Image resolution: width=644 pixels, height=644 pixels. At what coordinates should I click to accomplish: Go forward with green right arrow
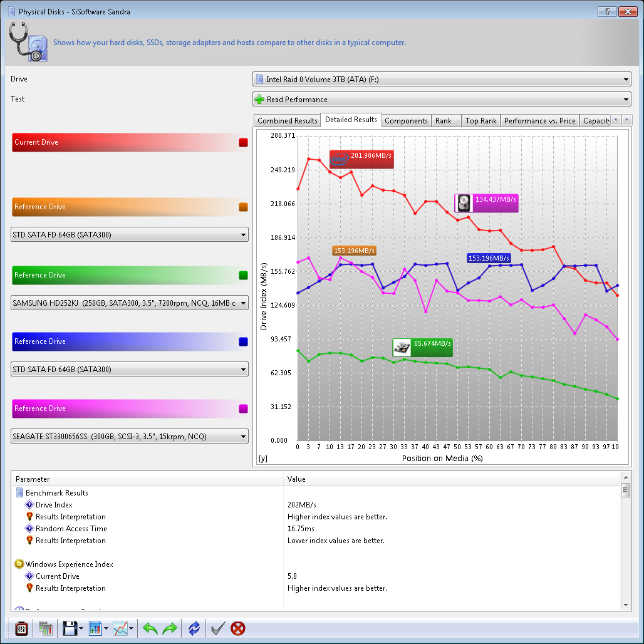tap(170, 628)
